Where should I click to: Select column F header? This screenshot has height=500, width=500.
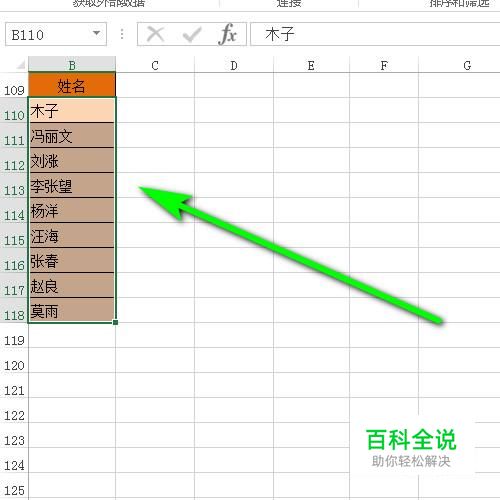pos(384,65)
